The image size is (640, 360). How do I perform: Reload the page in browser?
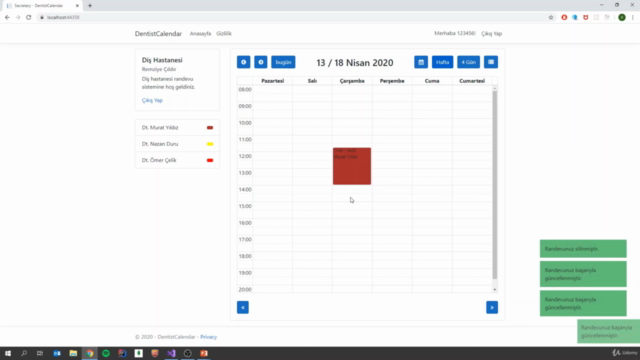(x=29, y=17)
